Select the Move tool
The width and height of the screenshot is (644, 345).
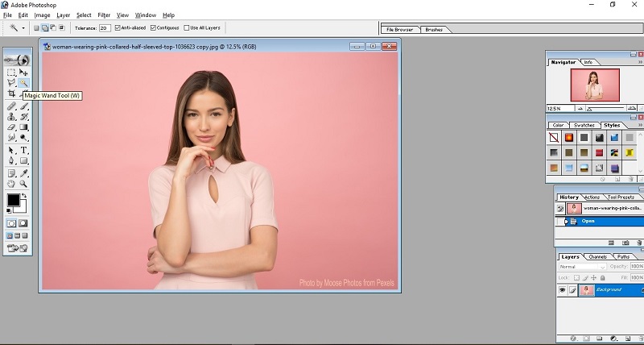24,73
